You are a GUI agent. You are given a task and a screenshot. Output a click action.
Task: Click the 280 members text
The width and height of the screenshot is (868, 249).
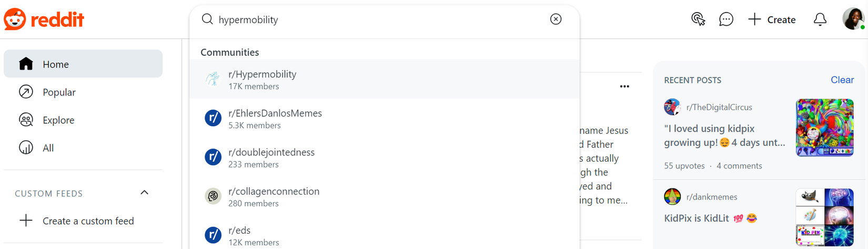[x=254, y=203]
